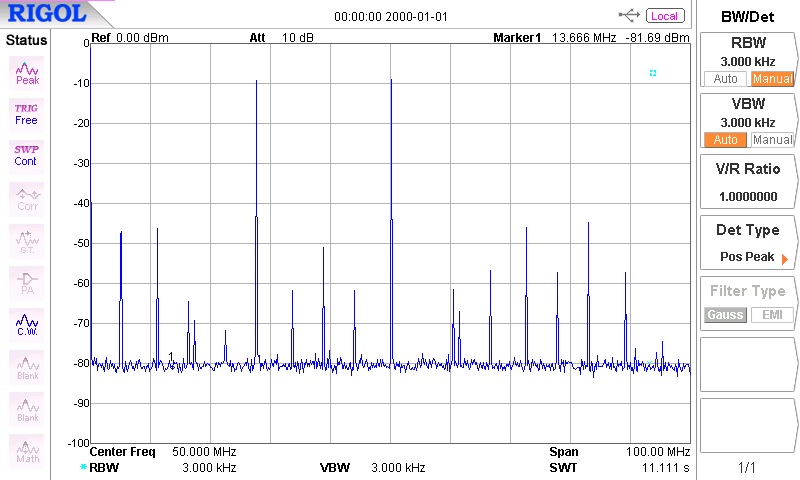
Task: Click the USB connection icon
Action: click(630, 15)
